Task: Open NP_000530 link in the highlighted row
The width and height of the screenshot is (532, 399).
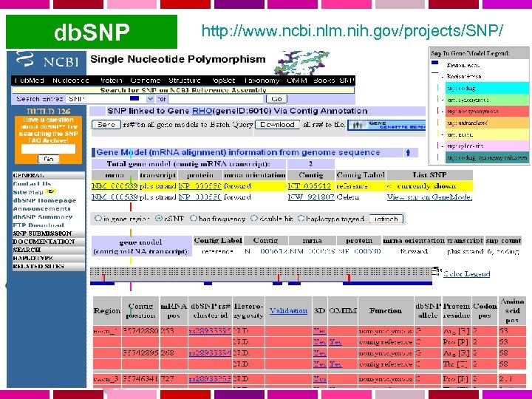Action: (x=199, y=186)
